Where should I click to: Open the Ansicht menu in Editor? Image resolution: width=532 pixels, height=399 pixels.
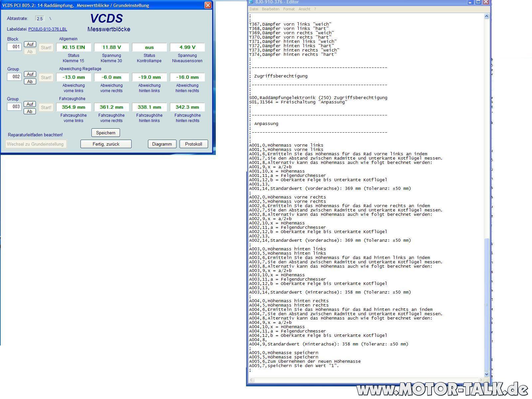click(x=304, y=9)
